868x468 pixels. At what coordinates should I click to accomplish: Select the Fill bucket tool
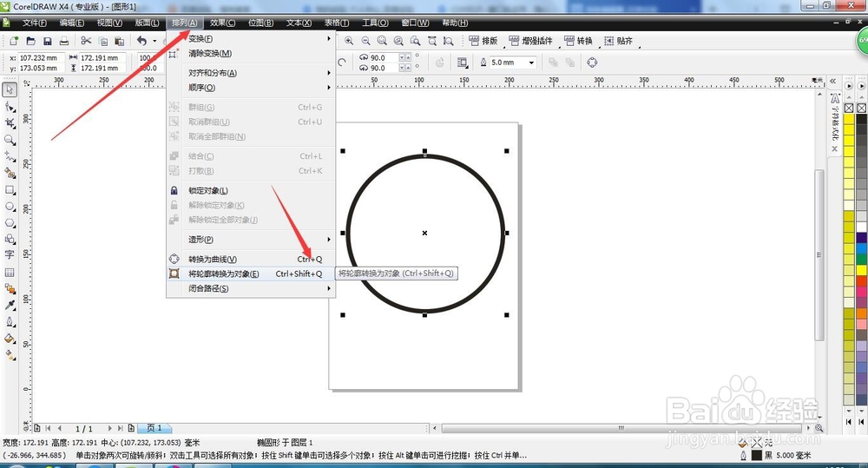coord(10,339)
